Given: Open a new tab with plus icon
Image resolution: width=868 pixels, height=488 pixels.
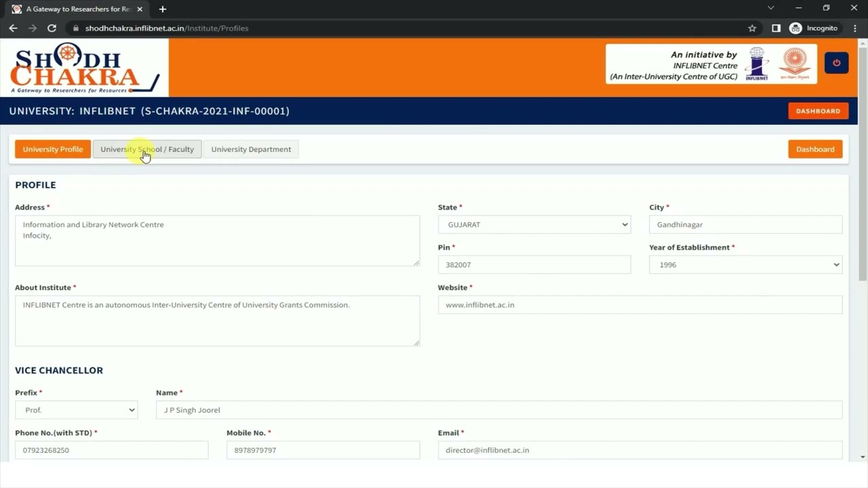Looking at the screenshot, I should pos(163,9).
